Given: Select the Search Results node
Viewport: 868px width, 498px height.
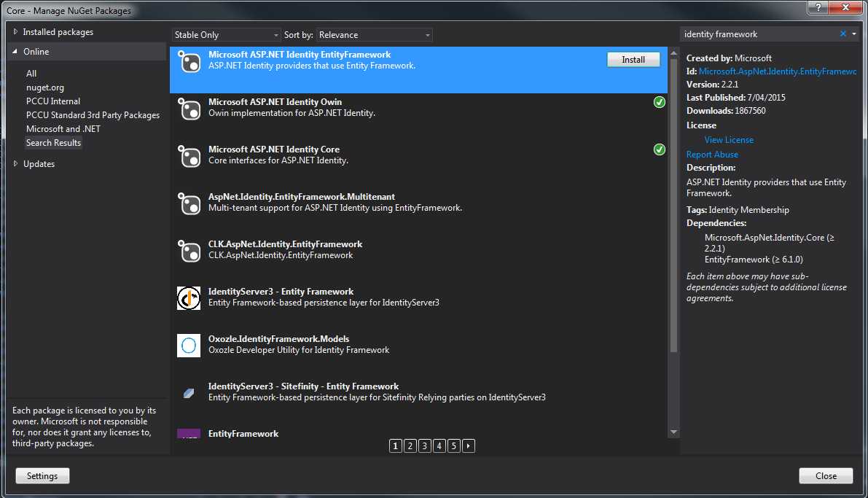Looking at the screenshot, I should point(53,143).
